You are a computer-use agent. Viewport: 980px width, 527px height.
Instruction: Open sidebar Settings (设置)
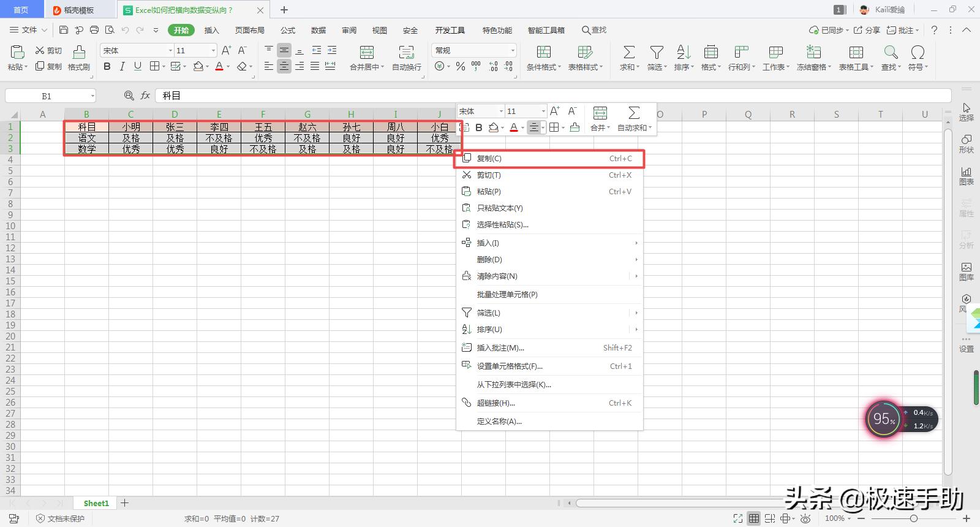pyautogui.click(x=966, y=344)
